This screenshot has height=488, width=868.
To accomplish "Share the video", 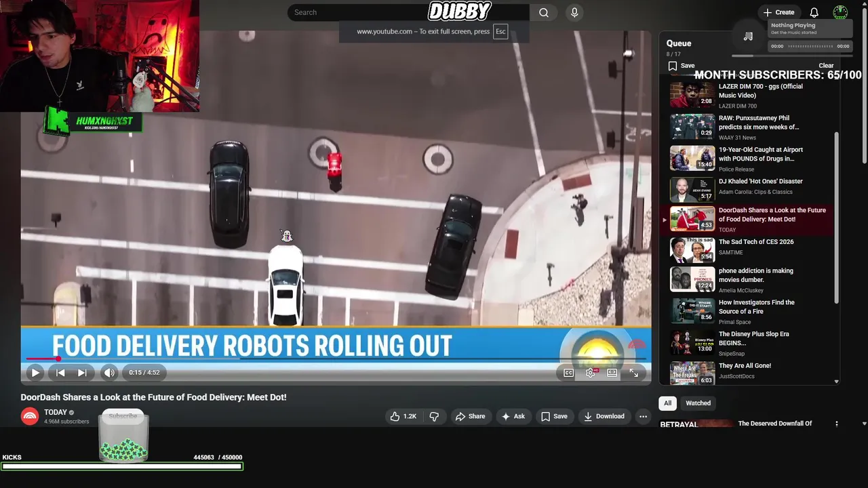I will pos(471,416).
